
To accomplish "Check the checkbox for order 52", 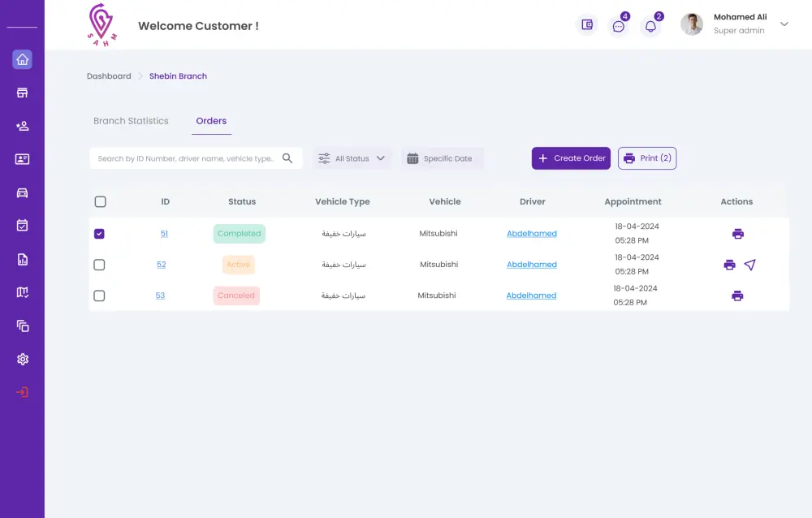I will (x=100, y=264).
